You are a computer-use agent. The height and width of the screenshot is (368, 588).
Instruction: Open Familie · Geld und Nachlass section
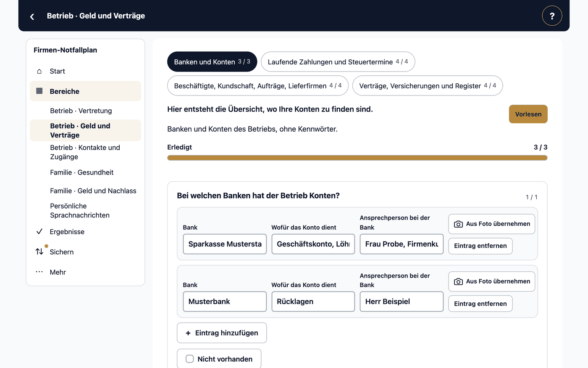click(x=85, y=191)
